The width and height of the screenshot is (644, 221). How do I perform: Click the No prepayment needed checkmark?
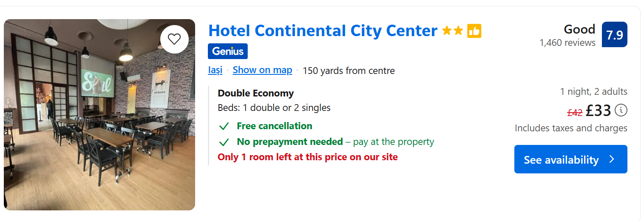[x=224, y=142]
